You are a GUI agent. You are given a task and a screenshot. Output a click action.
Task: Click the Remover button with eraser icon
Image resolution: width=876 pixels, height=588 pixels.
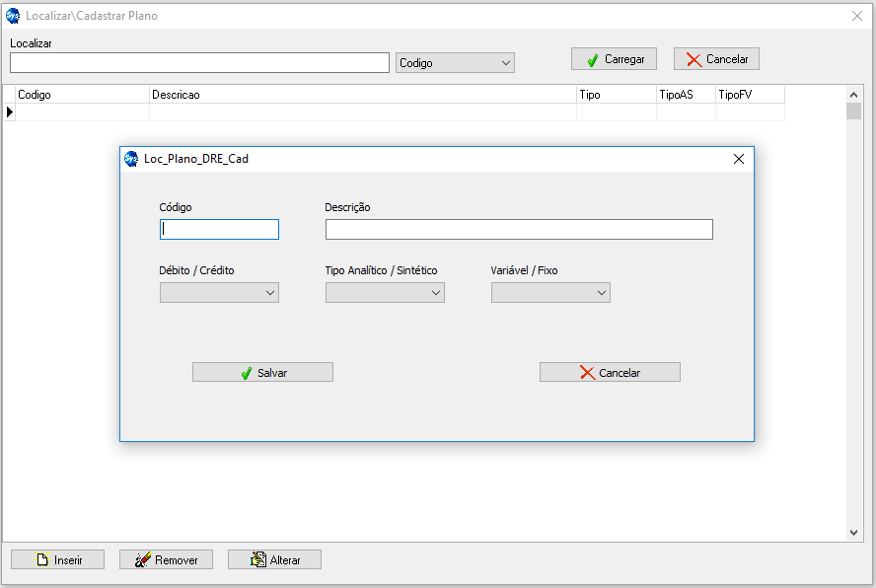166,559
